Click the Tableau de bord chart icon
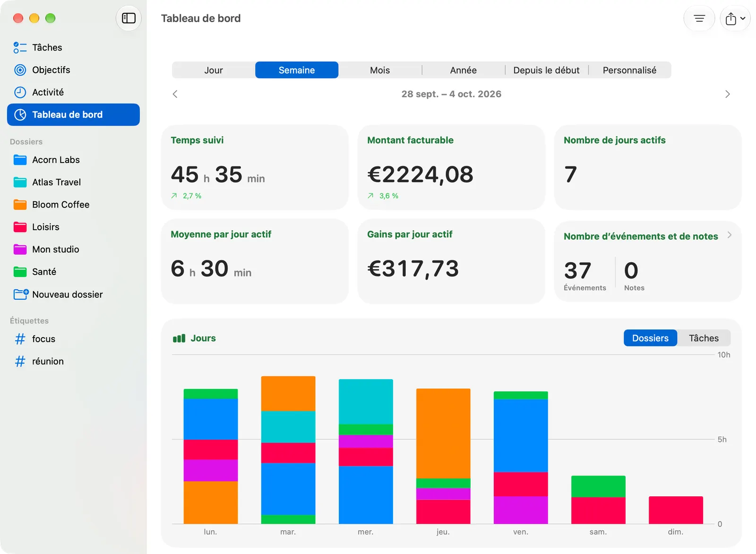This screenshot has height=554, width=756. 20,115
